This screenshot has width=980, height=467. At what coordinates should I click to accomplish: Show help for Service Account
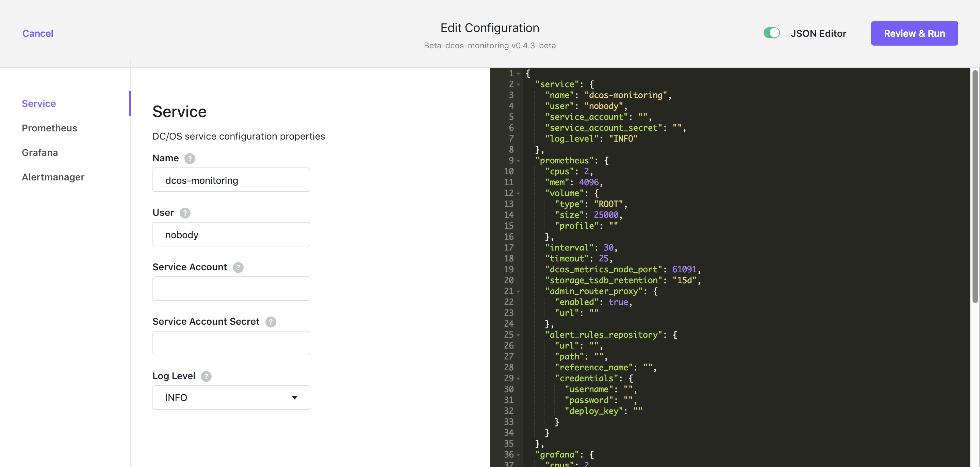click(238, 267)
